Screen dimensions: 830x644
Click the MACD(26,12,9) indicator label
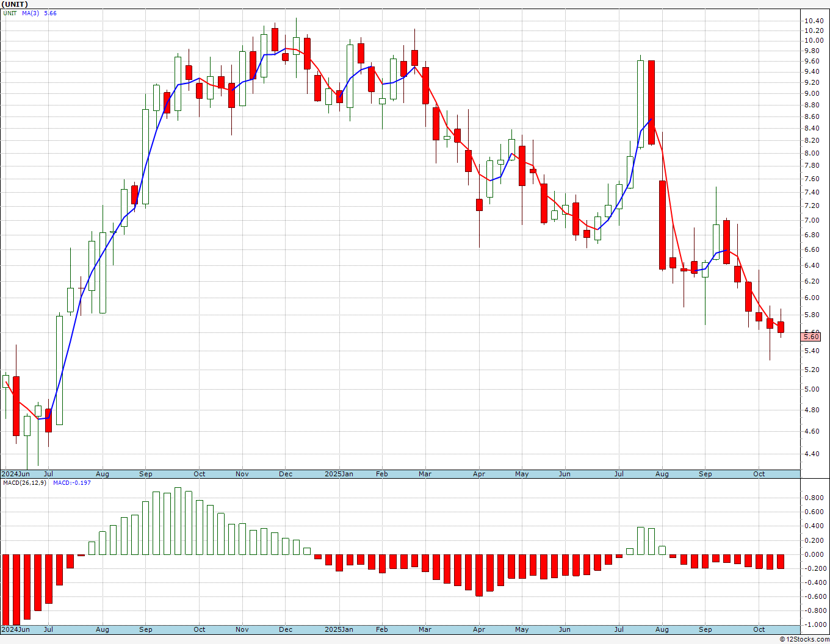tap(24, 483)
